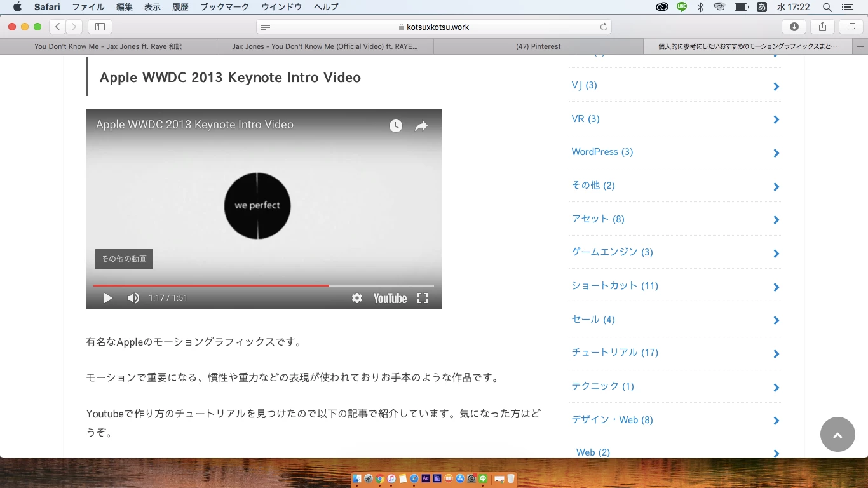Open the ゲームエンジン (3) category

(613, 252)
